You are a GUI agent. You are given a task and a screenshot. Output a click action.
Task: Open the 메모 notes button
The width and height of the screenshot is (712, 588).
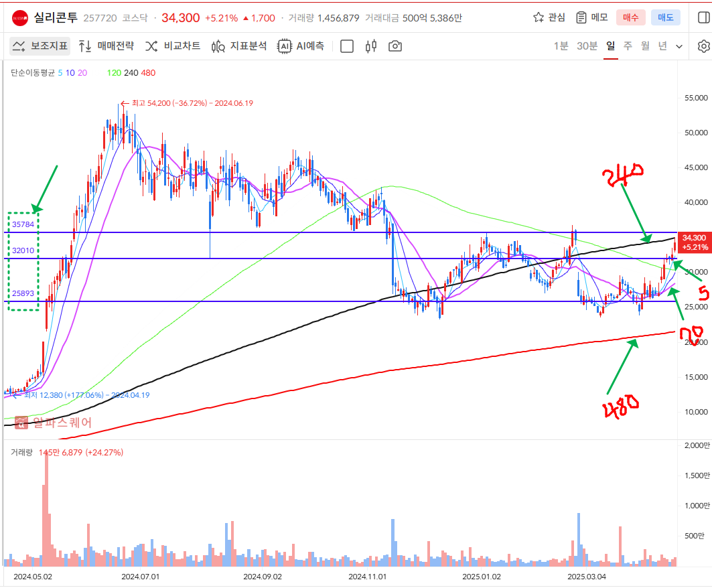pos(591,17)
